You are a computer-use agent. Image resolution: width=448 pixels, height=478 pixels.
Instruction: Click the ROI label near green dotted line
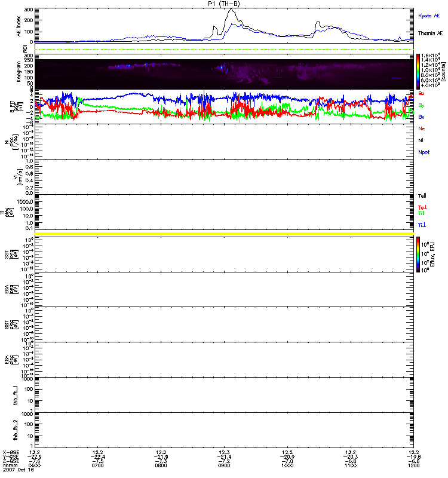[x=25, y=48]
